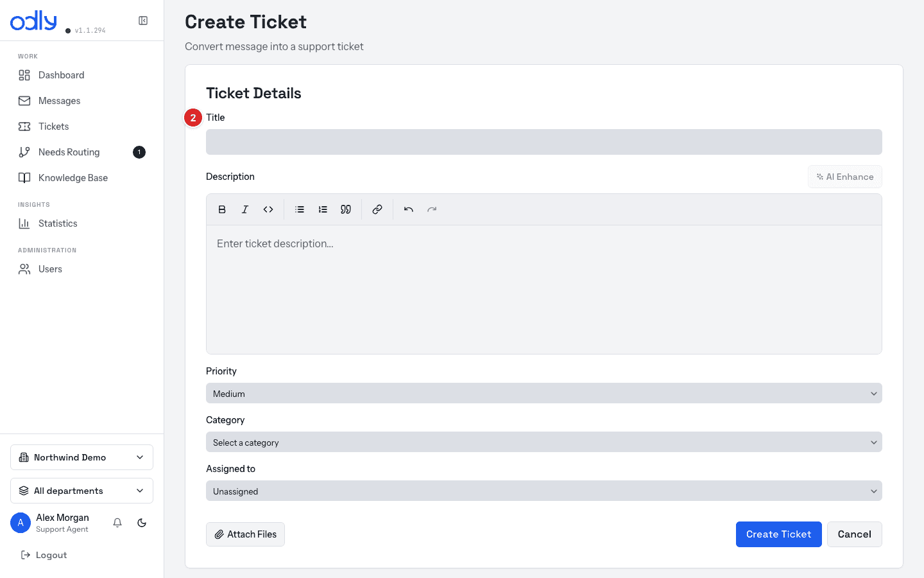This screenshot has width=924, height=578.
Task: Open the Messages section
Action: (81, 101)
